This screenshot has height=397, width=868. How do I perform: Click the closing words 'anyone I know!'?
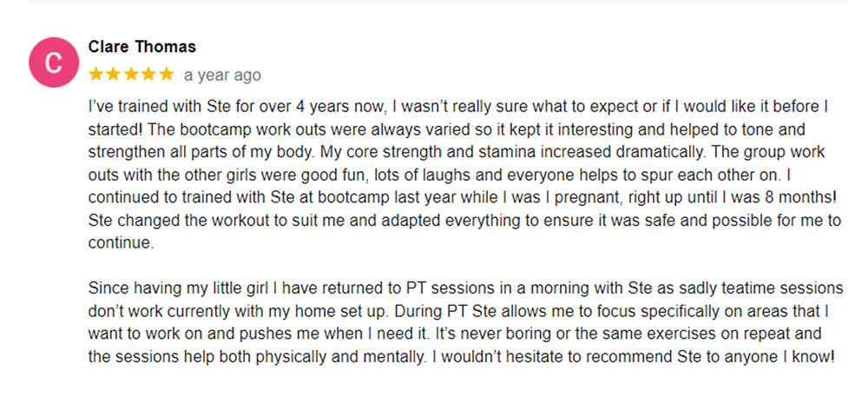(780, 358)
